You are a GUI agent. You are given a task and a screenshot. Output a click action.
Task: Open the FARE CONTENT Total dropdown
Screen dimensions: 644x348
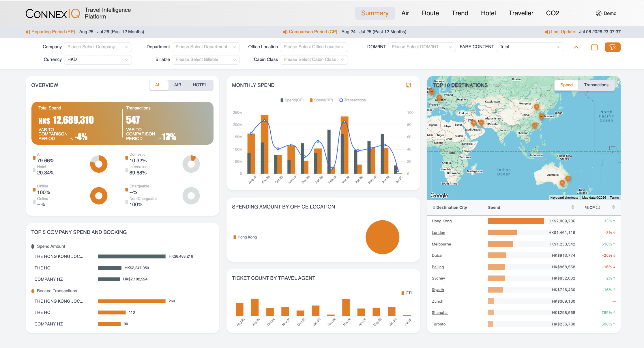(530, 47)
